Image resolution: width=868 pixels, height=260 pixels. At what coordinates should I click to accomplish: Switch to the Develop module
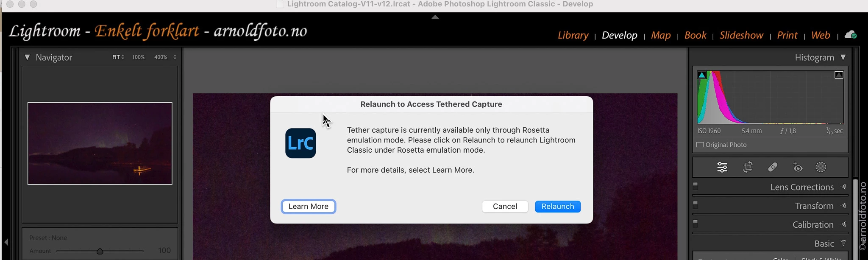point(619,35)
